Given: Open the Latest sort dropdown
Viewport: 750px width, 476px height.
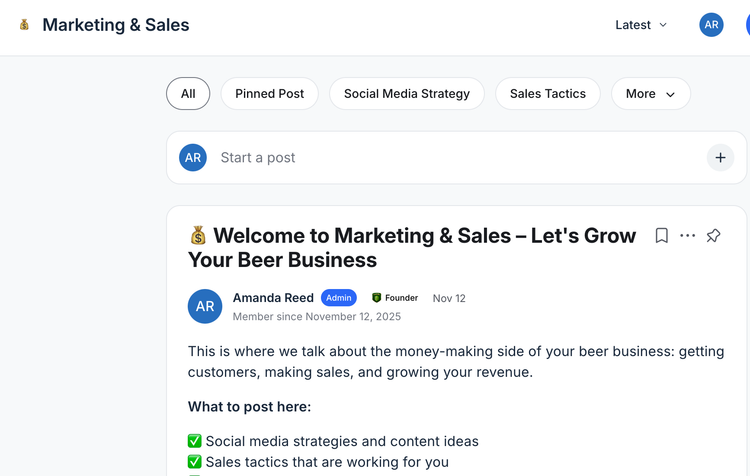Looking at the screenshot, I should pos(641,25).
